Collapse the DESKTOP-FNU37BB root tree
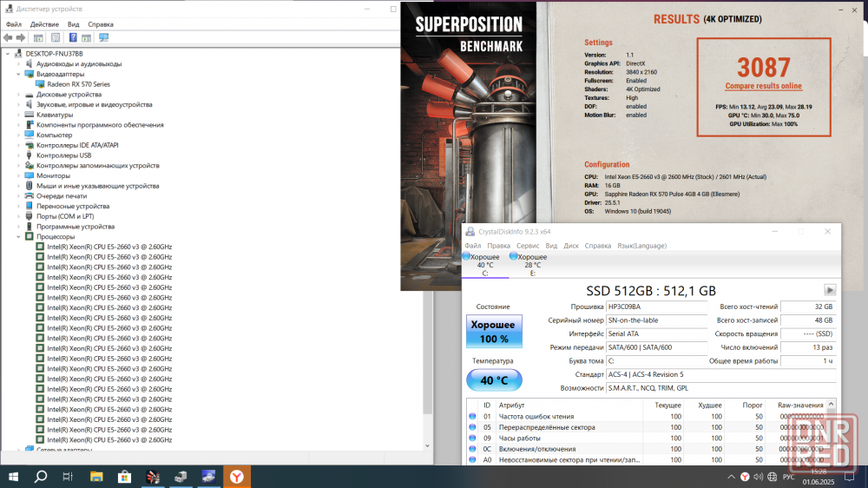Screen dimensions: 868x488 [x=8, y=54]
